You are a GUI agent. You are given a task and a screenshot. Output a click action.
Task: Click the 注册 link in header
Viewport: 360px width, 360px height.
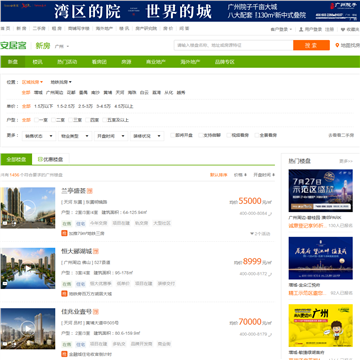(329, 29)
